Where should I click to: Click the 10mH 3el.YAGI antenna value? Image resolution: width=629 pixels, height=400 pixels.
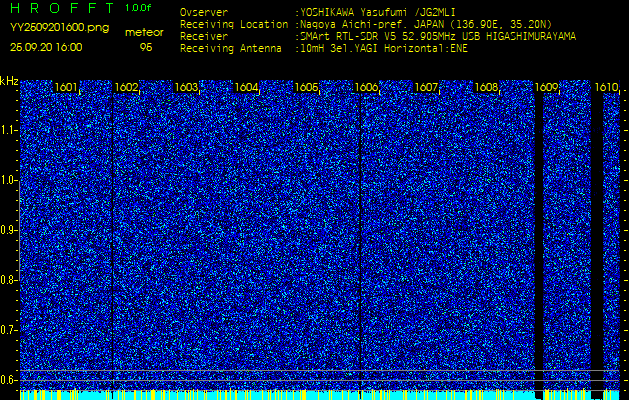pos(383,49)
